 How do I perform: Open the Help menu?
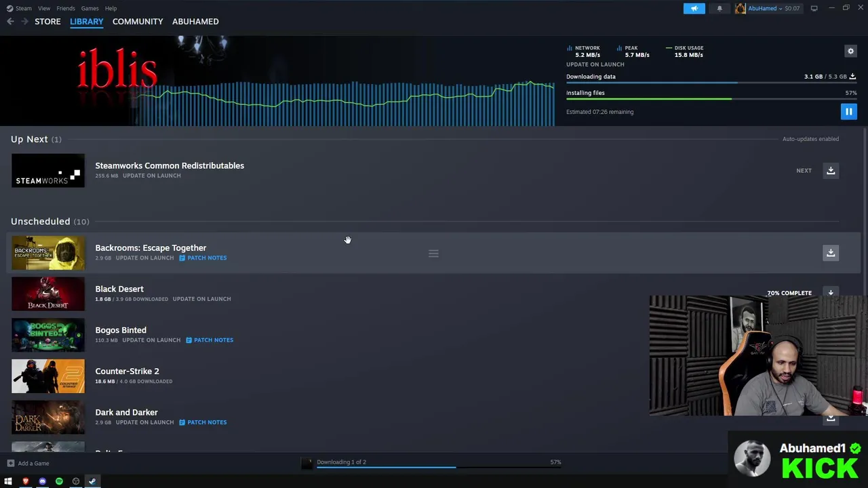(111, 8)
